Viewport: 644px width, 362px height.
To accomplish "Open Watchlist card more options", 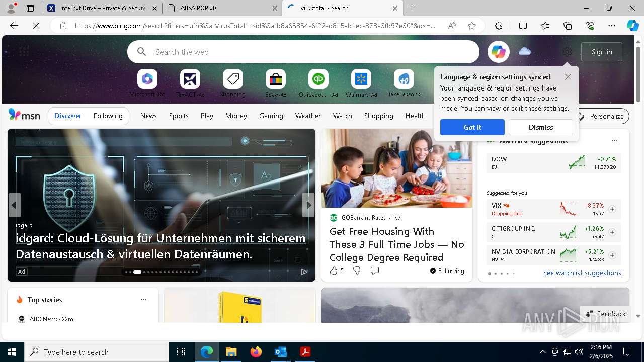I will [614, 141].
